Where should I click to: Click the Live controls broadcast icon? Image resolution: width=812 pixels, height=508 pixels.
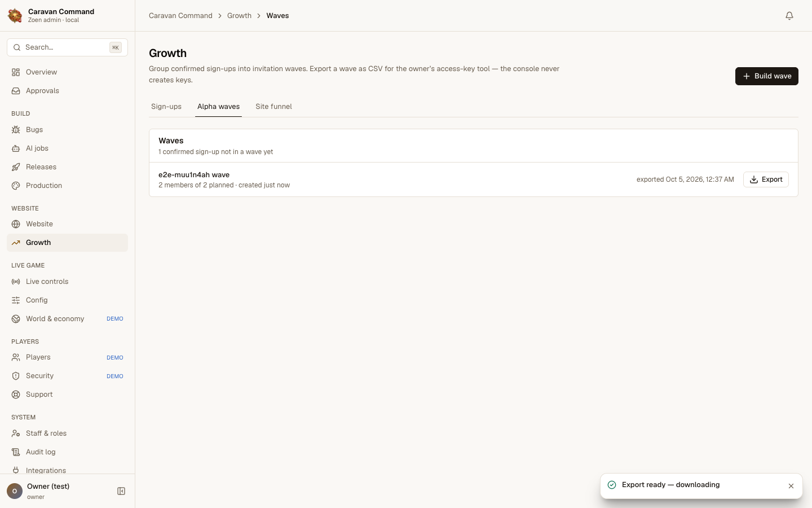click(16, 282)
